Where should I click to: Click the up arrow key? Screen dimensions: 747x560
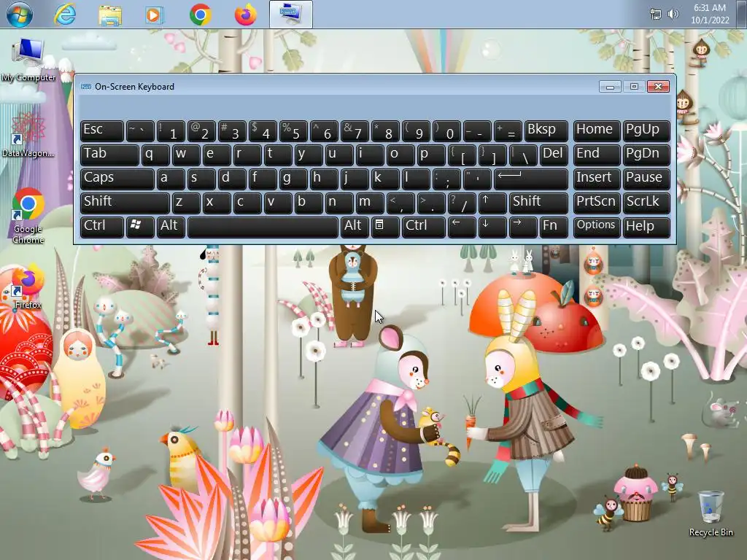(492, 203)
